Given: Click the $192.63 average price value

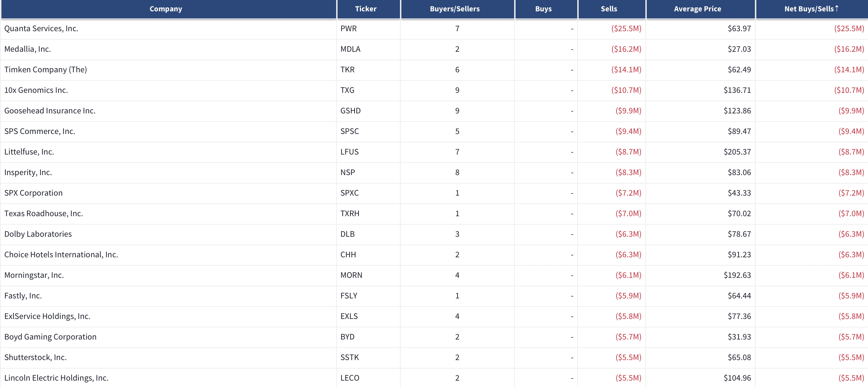Looking at the screenshot, I should point(737,275).
